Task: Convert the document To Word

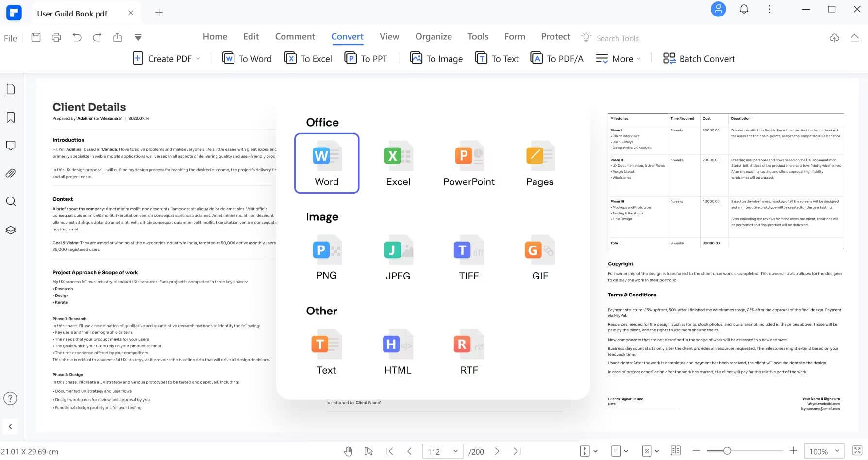Action: (x=247, y=59)
